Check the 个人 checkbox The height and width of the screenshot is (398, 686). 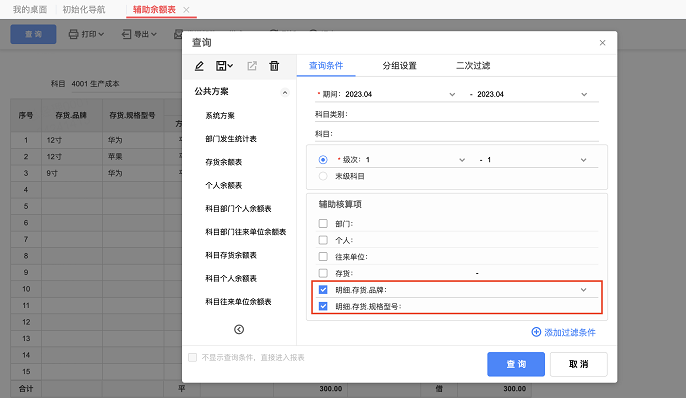pos(323,240)
